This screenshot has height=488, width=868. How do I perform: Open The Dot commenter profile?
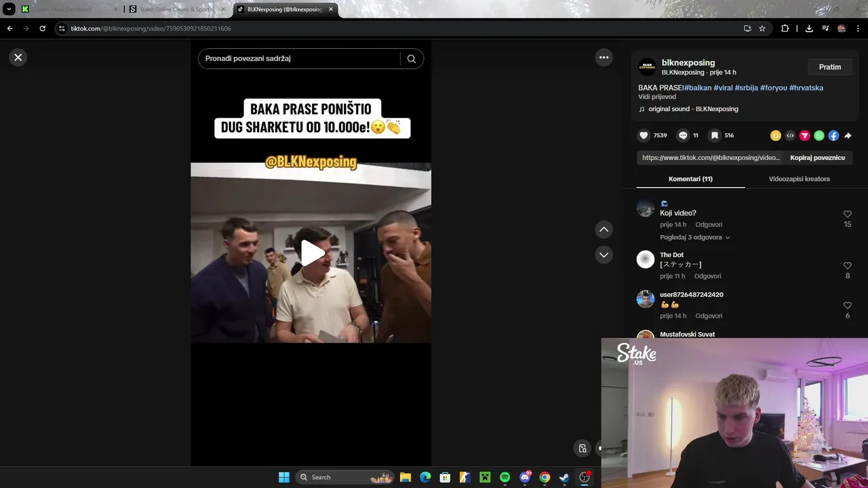[671, 255]
